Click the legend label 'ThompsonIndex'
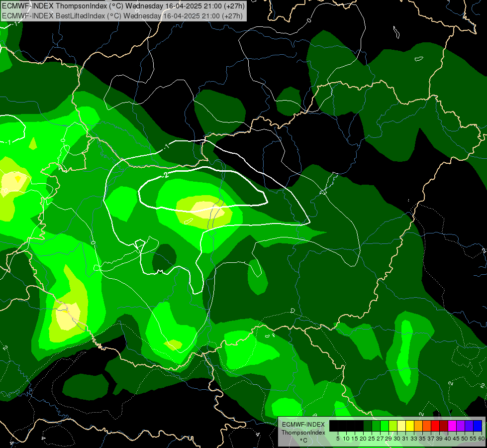487x448 pixels. click(303, 433)
